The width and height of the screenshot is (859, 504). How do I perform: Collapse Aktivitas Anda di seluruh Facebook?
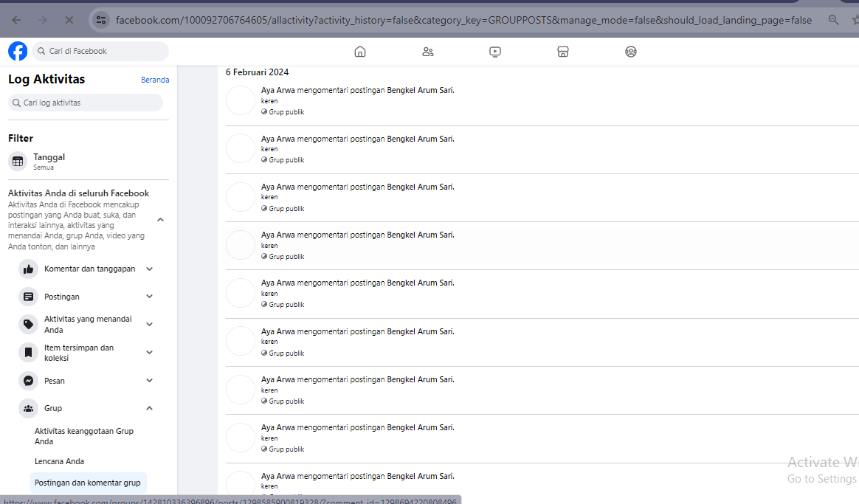[161, 220]
